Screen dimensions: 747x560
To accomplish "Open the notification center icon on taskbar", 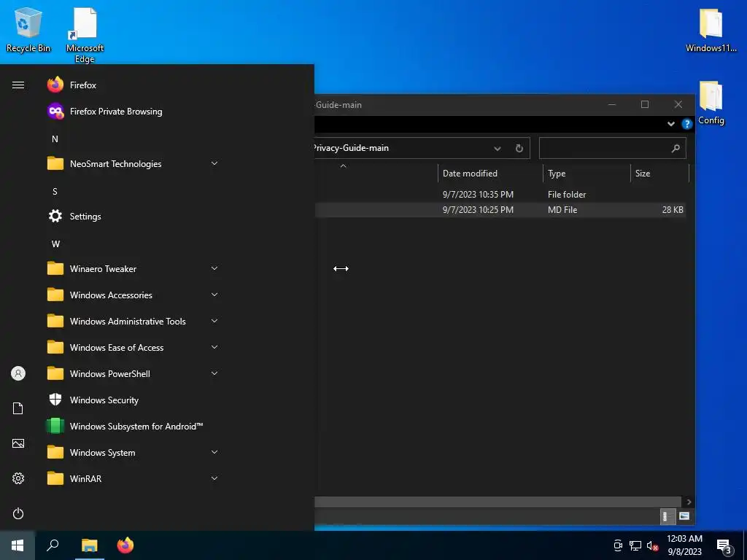I will [x=724, y=546].
